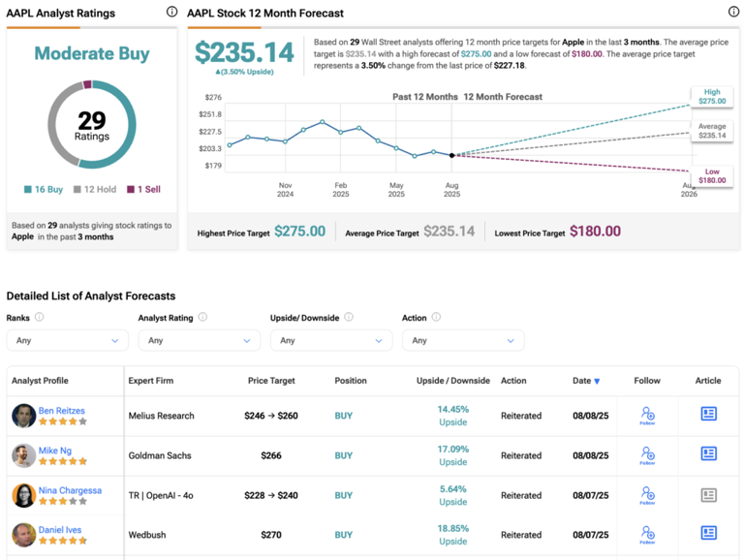Open the Ranks dropdown
The image size is (744, 560).
point(68,340)
